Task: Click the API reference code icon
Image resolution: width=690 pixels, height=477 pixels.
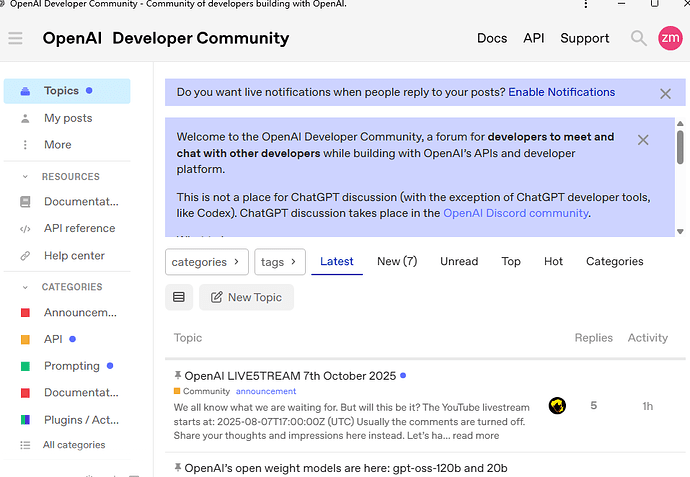Action: (26, 229)
